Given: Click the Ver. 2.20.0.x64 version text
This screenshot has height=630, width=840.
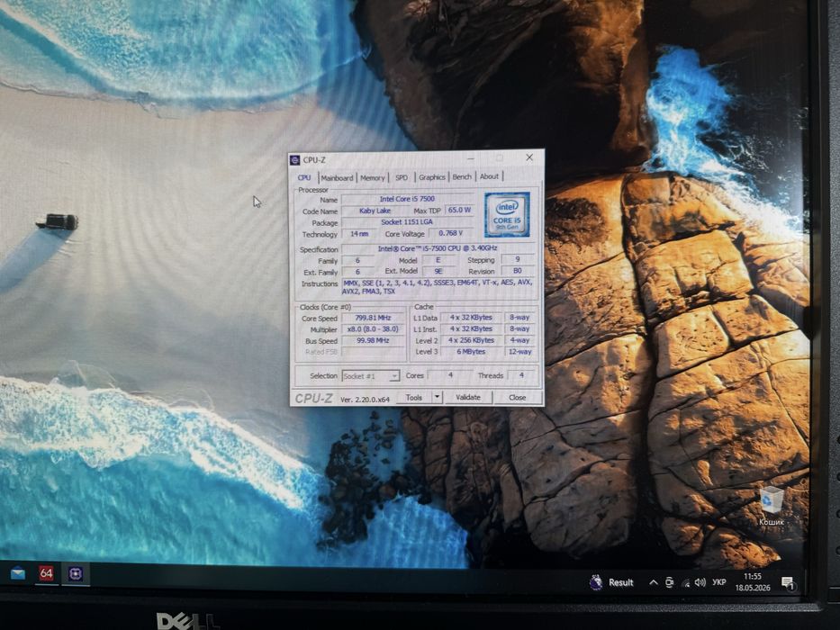Looking at the screenshot, I should (x=365, y=399).
